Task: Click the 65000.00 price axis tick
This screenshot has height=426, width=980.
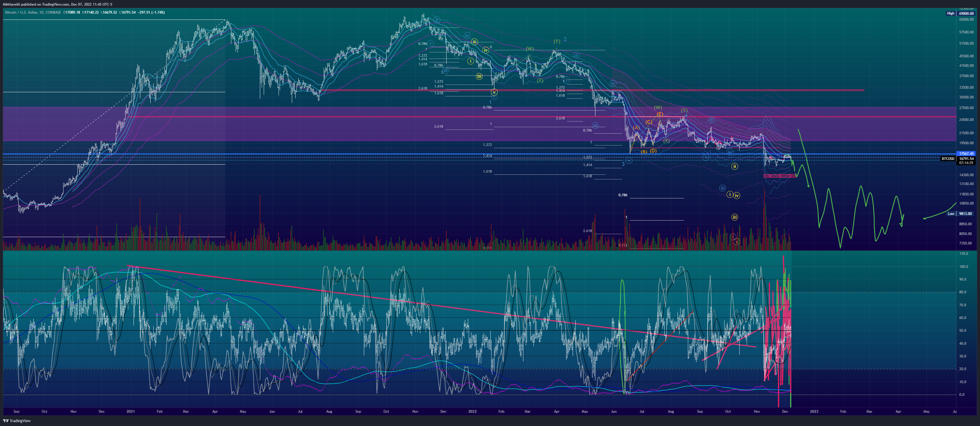Action: (966, 20)
